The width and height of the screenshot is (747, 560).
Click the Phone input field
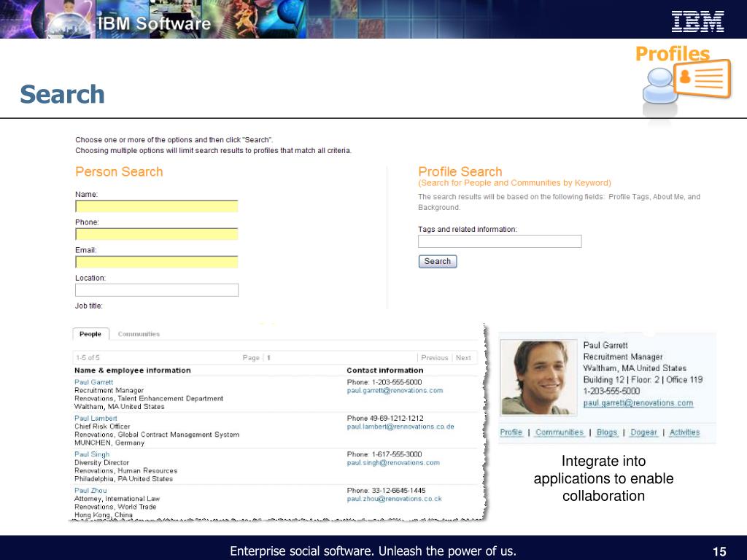coord(157,234)
